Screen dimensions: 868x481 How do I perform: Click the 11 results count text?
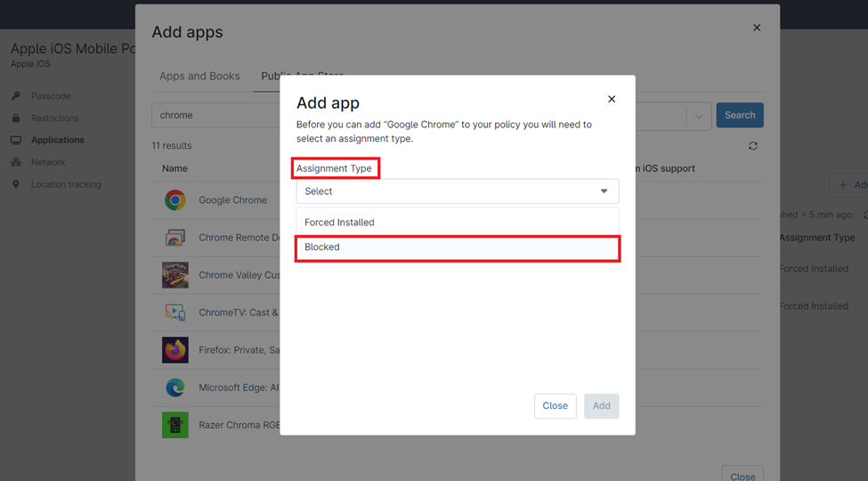point(172,146)
